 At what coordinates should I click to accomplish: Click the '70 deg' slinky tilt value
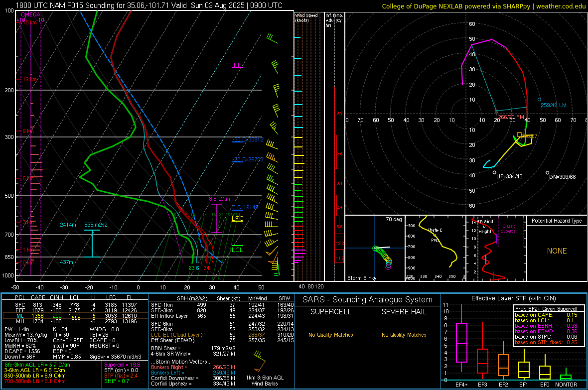coord(394,219)
